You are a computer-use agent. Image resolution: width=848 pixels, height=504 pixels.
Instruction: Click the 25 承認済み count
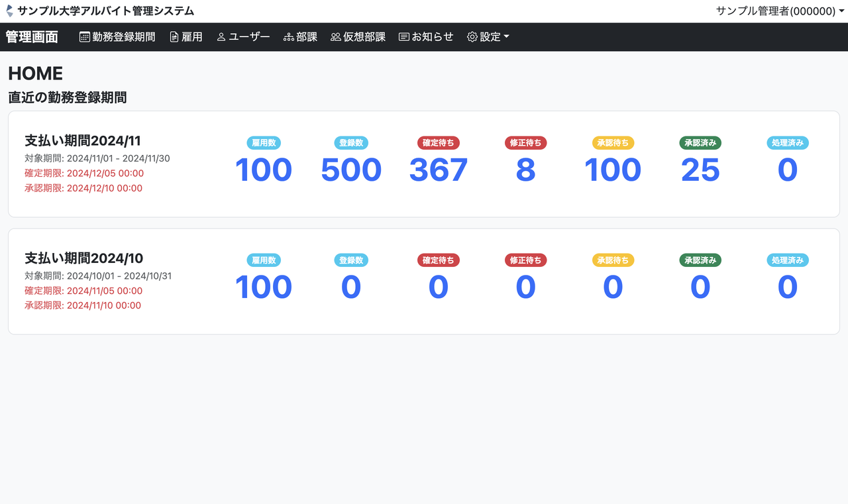pyautogui.click(x=700, y=170)
